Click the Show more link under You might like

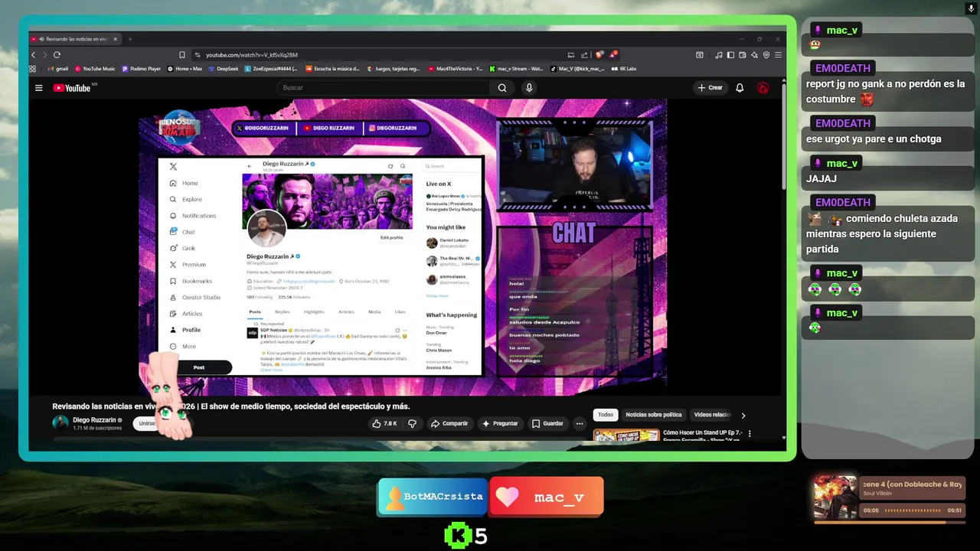(437, 295)
